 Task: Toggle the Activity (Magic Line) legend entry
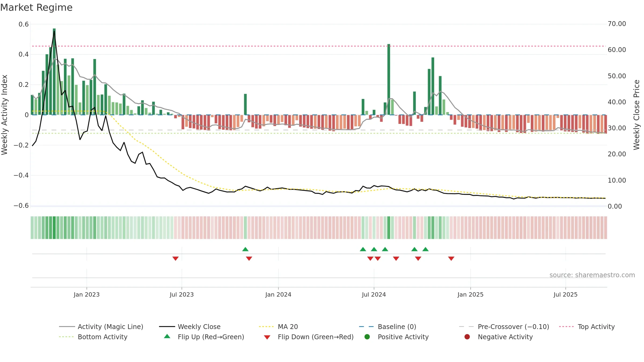click(101, 327)
